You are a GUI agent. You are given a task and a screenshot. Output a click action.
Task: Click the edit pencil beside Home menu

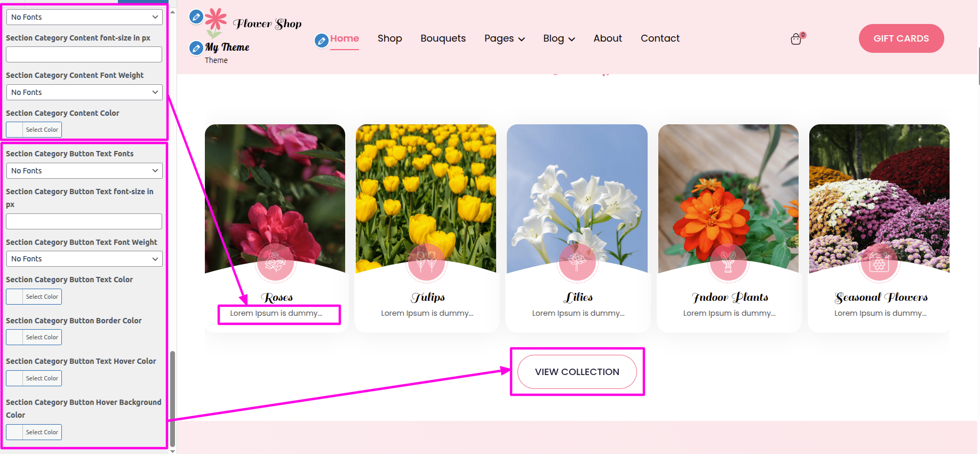pos(321,41)
